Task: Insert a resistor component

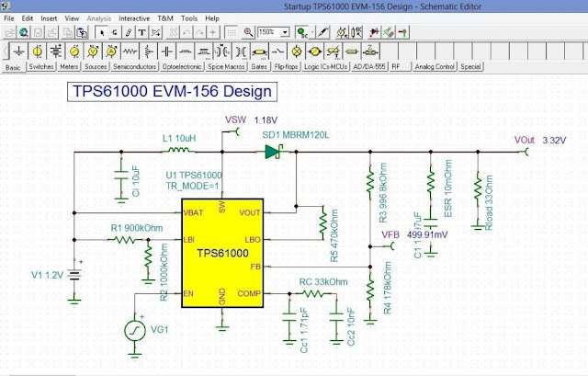Action: (130, 51)
